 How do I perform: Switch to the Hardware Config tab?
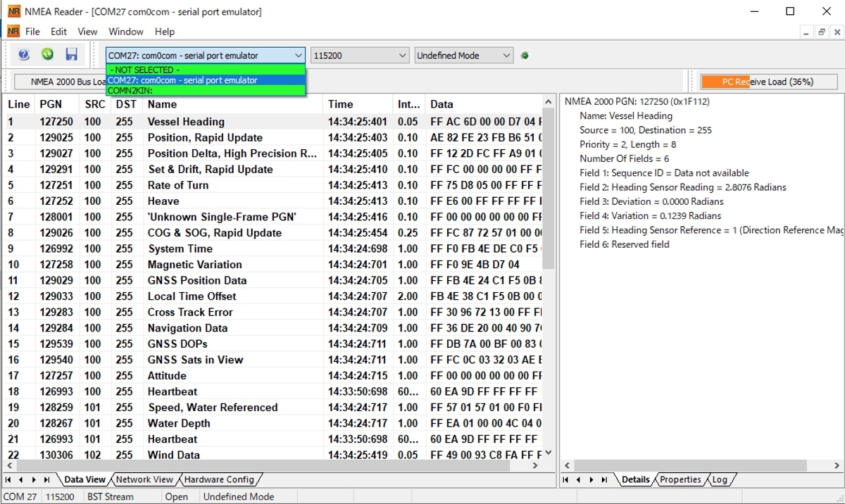tap(219, 480)
